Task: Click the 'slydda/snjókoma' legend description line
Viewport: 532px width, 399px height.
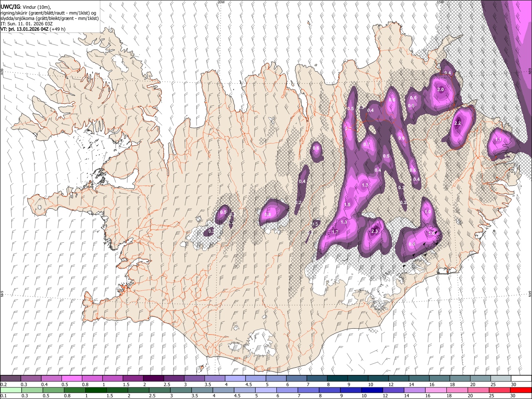Action: [49, 19]
